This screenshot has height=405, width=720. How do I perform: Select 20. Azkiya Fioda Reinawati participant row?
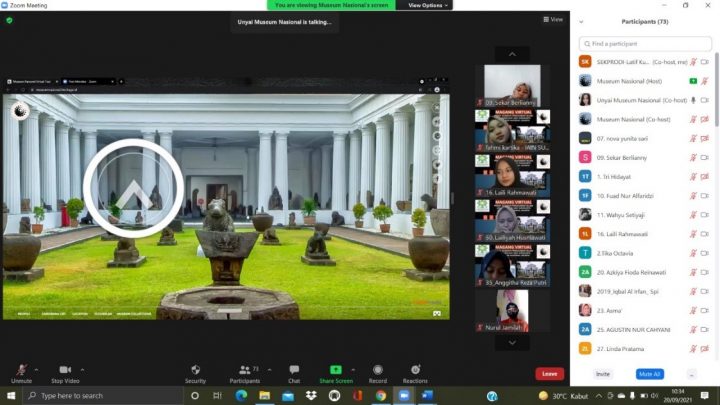point(645,272)
